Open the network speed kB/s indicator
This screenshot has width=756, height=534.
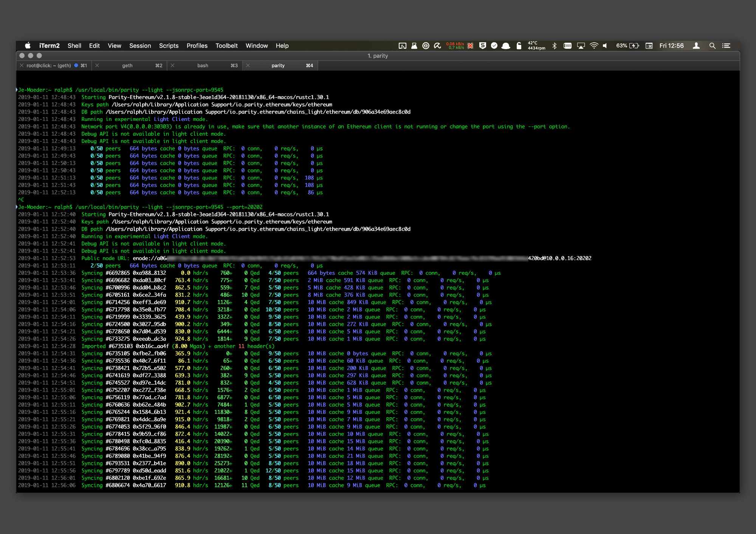click(455, 46)
